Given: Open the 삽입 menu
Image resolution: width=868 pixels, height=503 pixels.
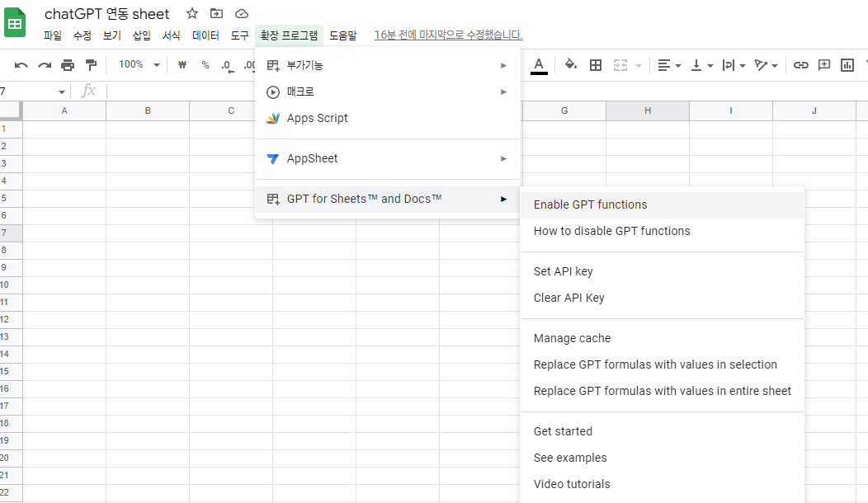Looking at the screenshot, I should tap(141, 35).
